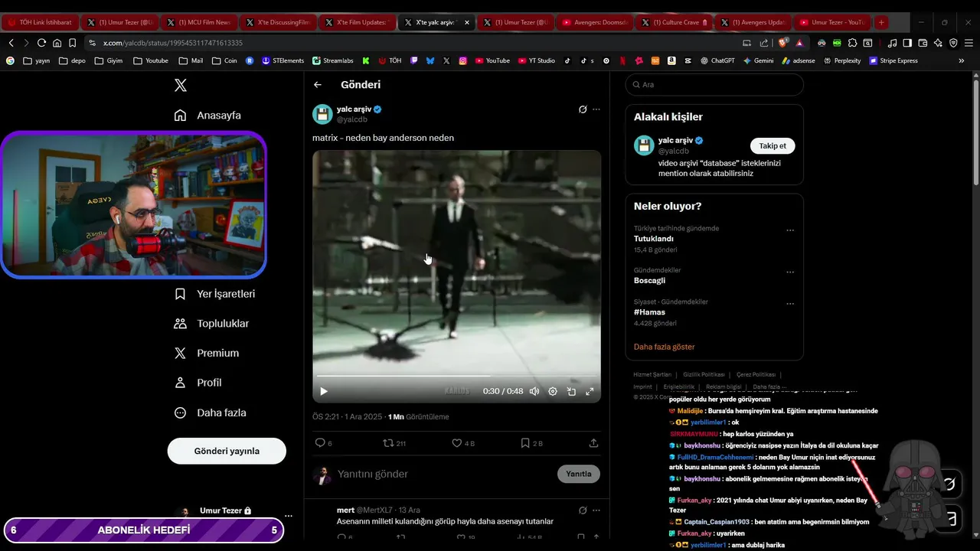The height and width of the screenshot is (551, 980).
Task: Open video settings gear
Action: click(x=553, y=391)
